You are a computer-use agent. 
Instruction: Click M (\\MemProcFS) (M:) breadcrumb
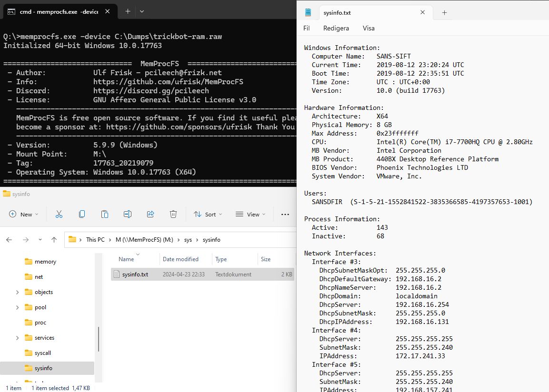(x=144, y=240)
